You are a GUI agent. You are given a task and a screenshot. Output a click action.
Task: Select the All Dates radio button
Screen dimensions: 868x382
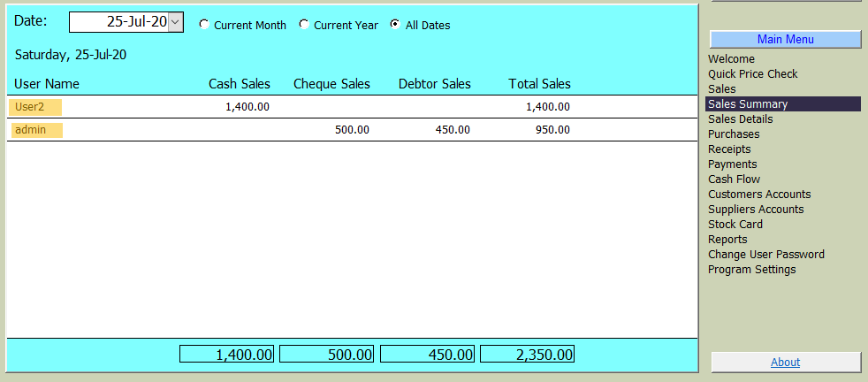point(395,25)
